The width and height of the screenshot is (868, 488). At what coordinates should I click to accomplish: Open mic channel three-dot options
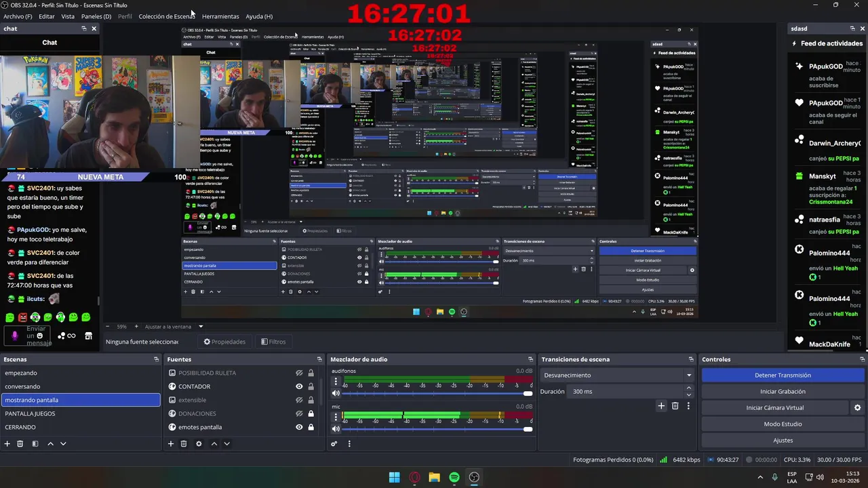(x=335, y=417)
